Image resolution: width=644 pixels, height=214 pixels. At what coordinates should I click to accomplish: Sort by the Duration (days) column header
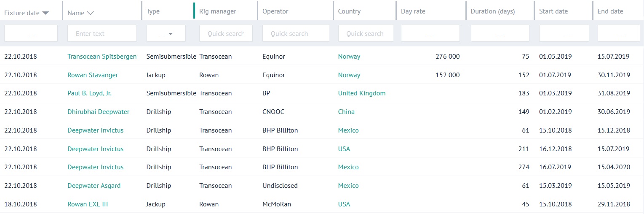(x=493, y=11)
